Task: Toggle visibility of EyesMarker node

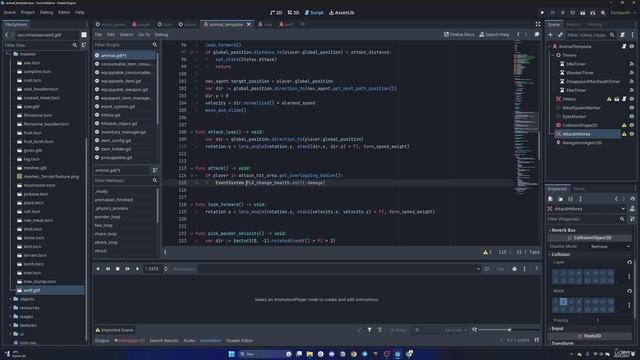Action: (632, 117)
